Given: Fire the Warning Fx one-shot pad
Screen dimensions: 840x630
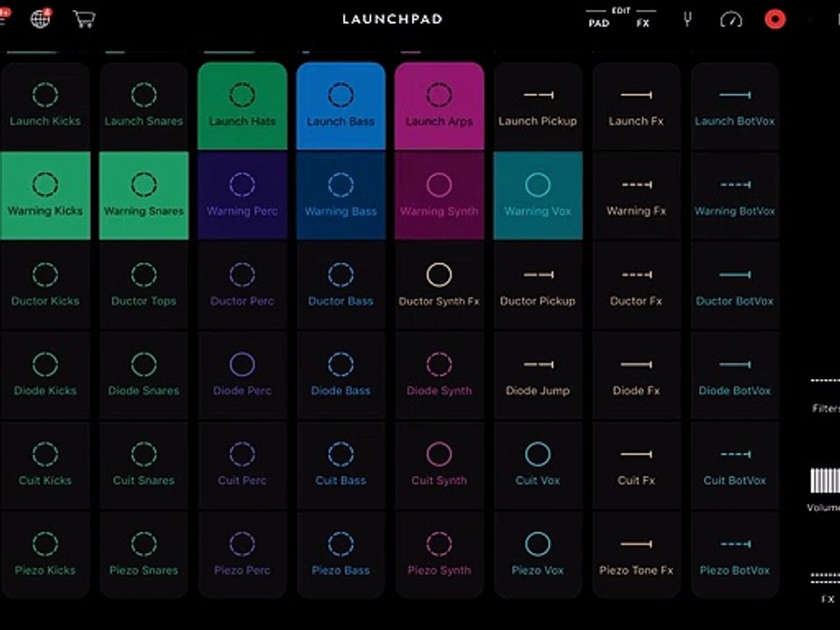Looking at the screenshot, I should coord(636,195).
